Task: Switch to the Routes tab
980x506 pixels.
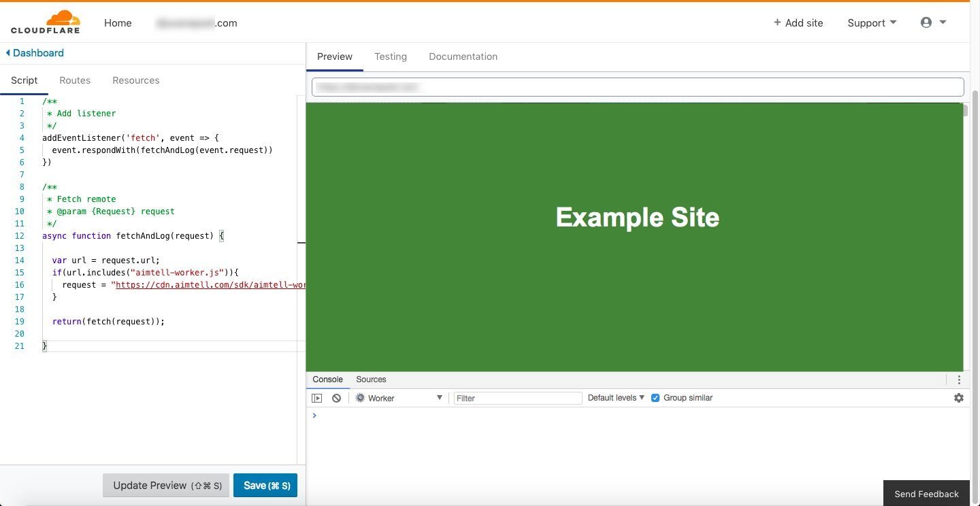Action: (75, 80)
